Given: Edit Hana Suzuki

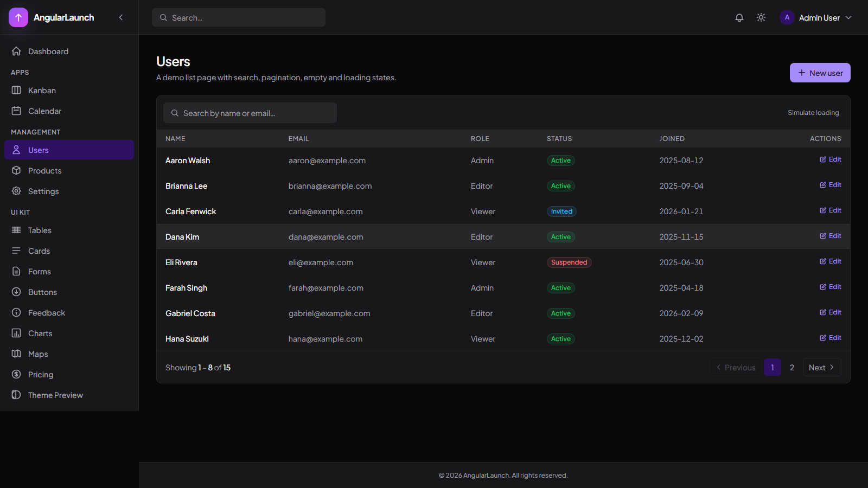Looking at the screenshot, I should tap(831, 338).
